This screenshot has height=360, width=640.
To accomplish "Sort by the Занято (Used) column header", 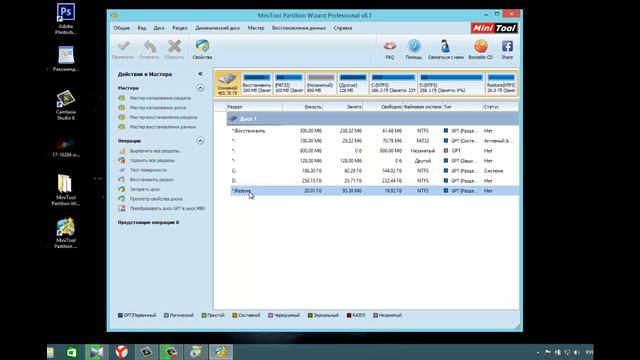I will [342, 107].
